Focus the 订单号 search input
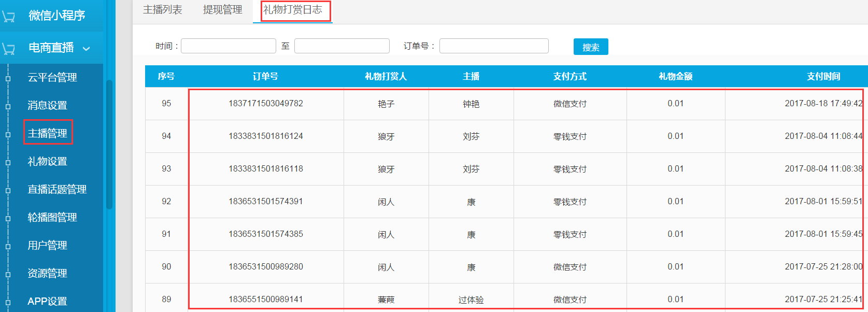The height and width of the screenshot is (312, 868). tap(493, 46)
